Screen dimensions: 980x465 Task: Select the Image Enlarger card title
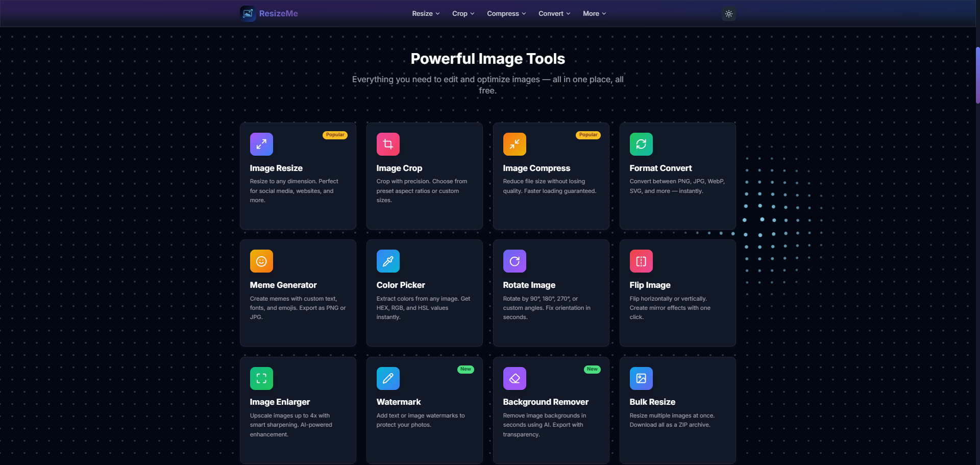(280, 402)
